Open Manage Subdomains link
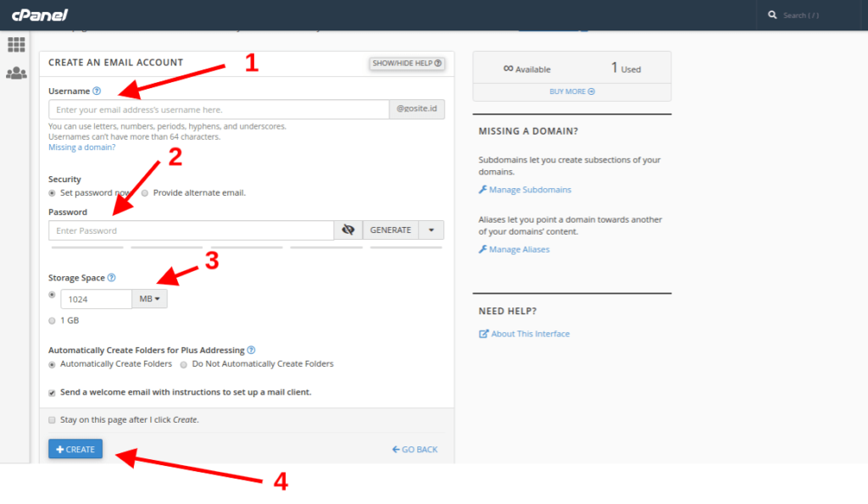Viewport: 868px width, 504px height. tap(530, 190)
